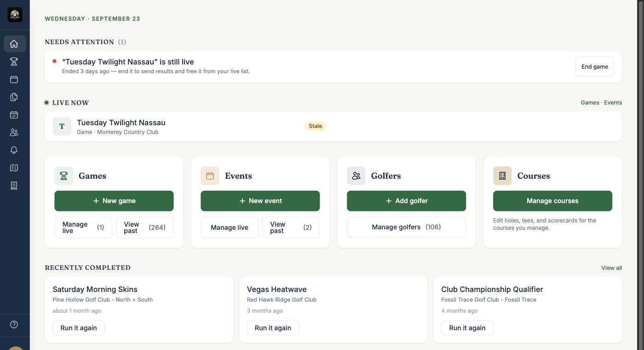Click the Courses card building icon

tap(502, 176)
